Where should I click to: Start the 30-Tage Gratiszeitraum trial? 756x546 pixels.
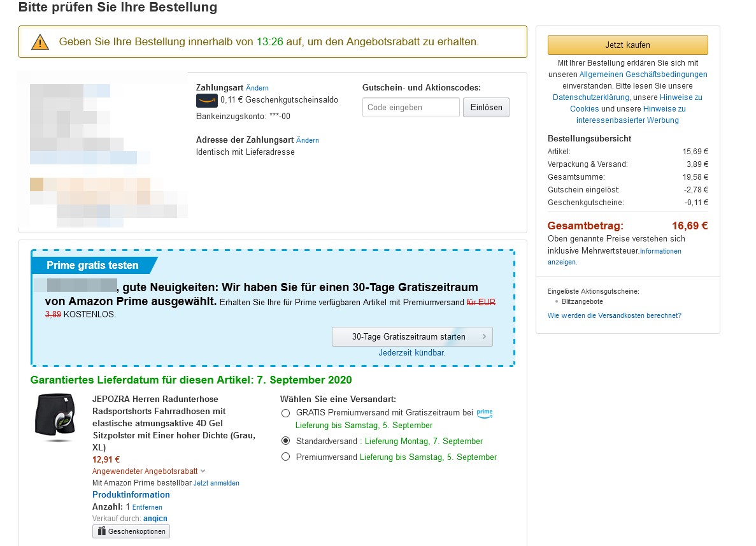pyautogui.click(x=411, y=336)
